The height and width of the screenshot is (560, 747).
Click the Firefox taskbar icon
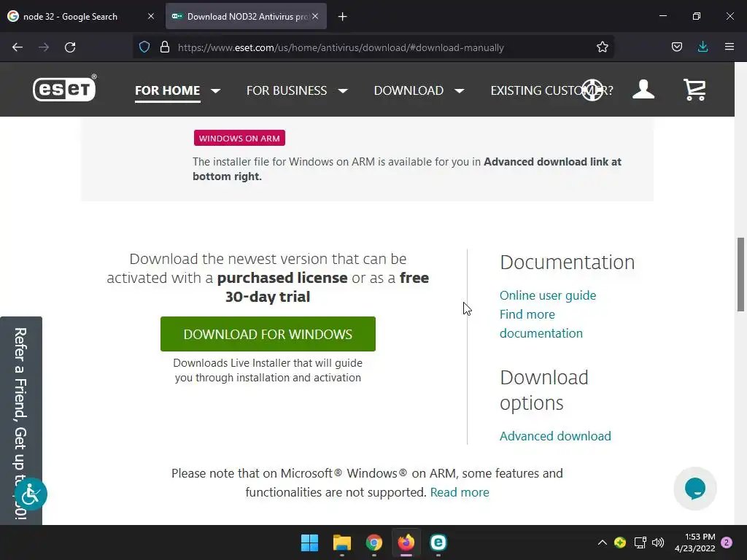[406, 542]
